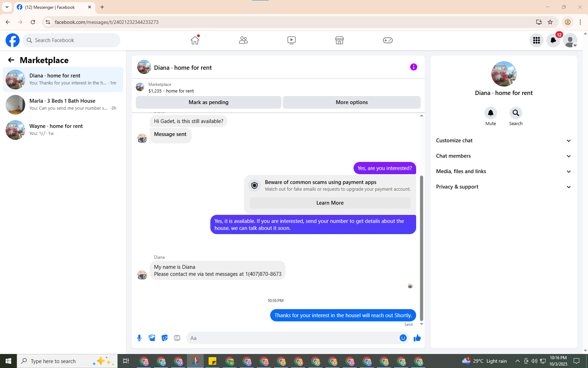Open a new browser tab
This screenshot has width=588, height=368.
pyautogui.click(x=102, y=7)
